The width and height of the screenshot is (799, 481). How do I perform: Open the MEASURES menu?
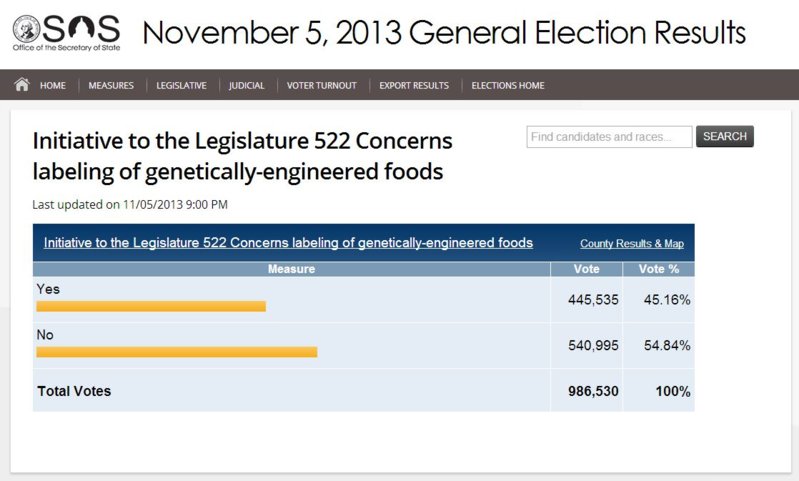click(x=111, y=86)
